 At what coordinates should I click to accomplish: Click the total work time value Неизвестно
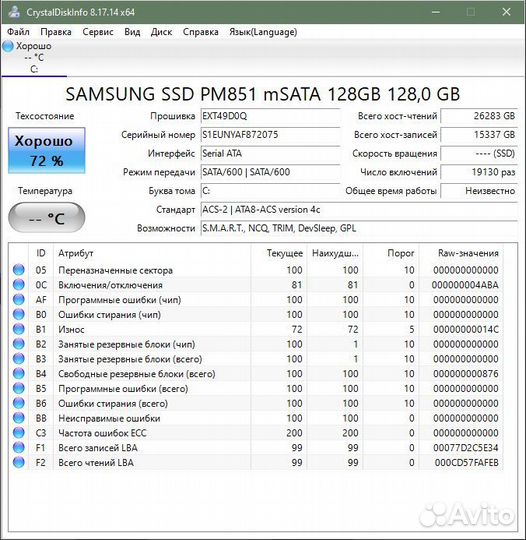(479, 190)
